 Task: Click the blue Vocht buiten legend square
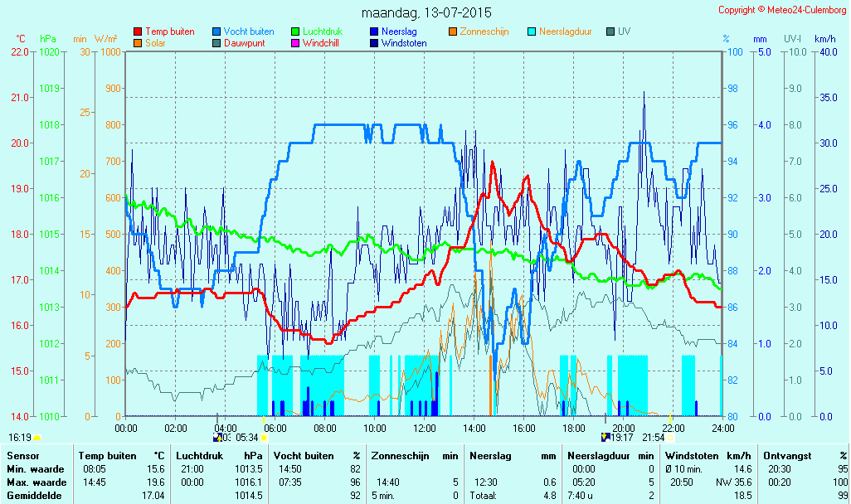216,32
